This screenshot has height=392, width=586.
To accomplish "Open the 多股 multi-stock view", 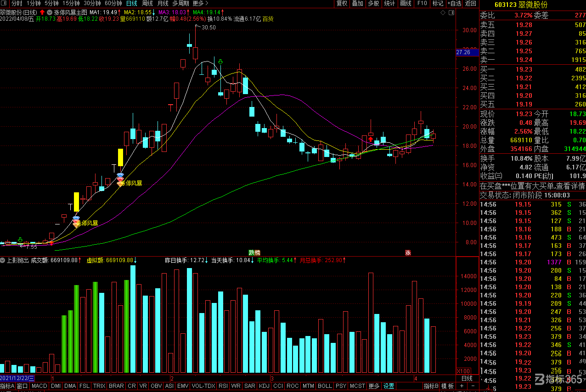I will pyautogui.click(x=373, y=3).
